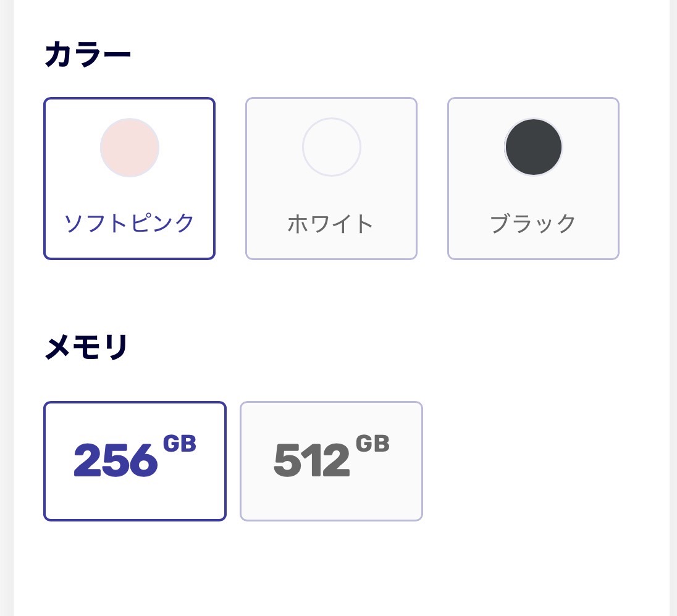Select the ソフトピンク color option

click(129, 179)
